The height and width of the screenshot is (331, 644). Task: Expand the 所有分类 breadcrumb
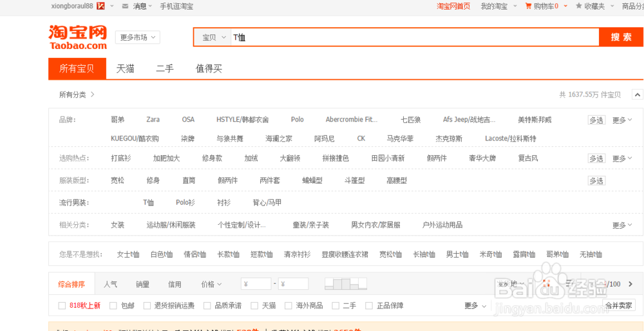pyautogui.click(x=77, y=95)
